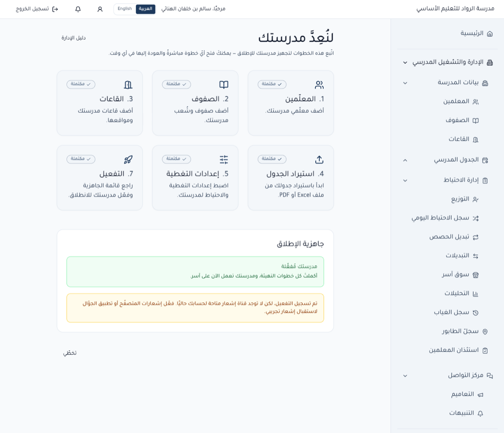Click the تسجيل الخروج button
Image resolution: width=504 pixels, height=433 pixels.
(37, 9)
